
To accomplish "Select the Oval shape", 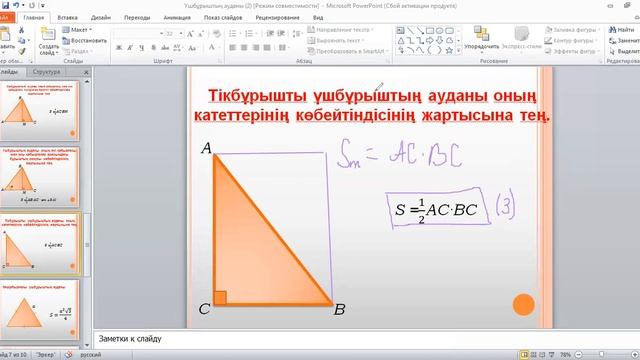I will [440, 31].
